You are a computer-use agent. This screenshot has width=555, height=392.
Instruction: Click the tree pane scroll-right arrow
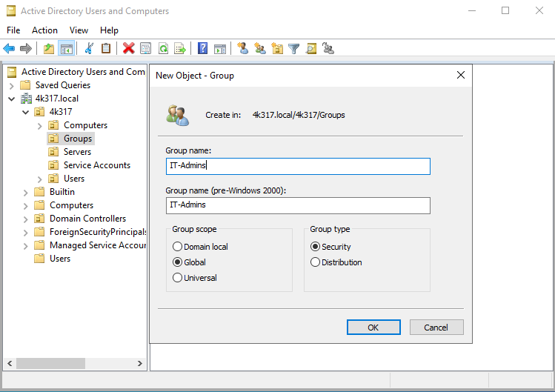pyautogui.click(x=140, y=363)
